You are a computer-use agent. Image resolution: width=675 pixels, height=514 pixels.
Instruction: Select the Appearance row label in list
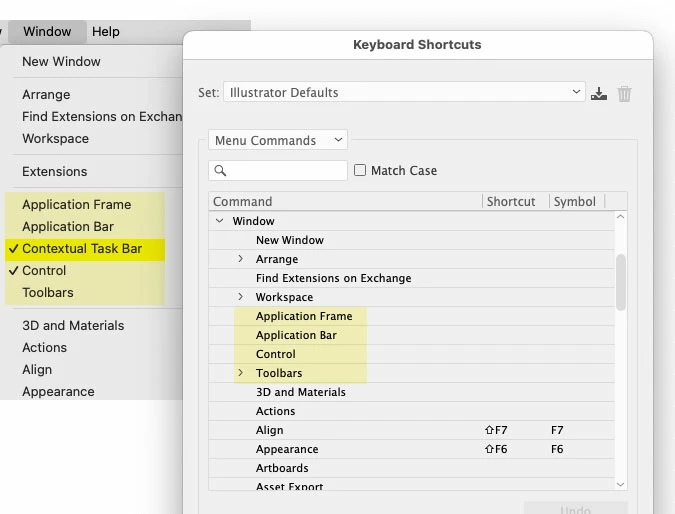point(287,449)
